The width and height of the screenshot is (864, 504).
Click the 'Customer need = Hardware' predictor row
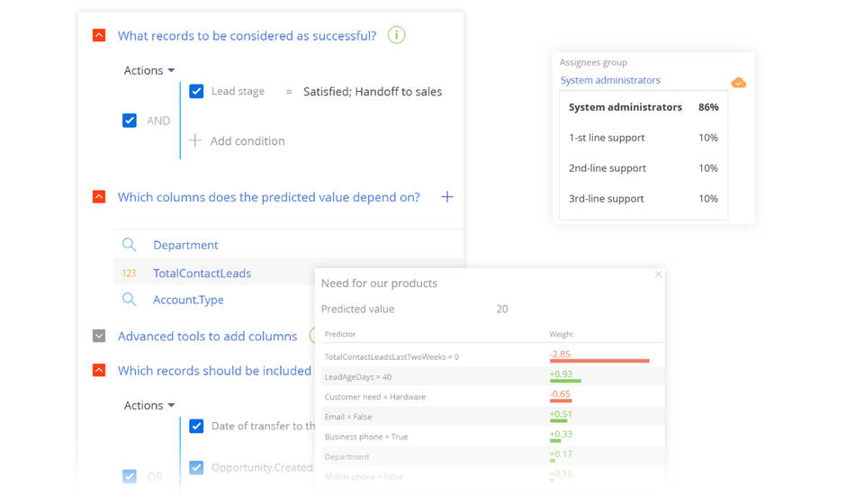pos(492,397)
